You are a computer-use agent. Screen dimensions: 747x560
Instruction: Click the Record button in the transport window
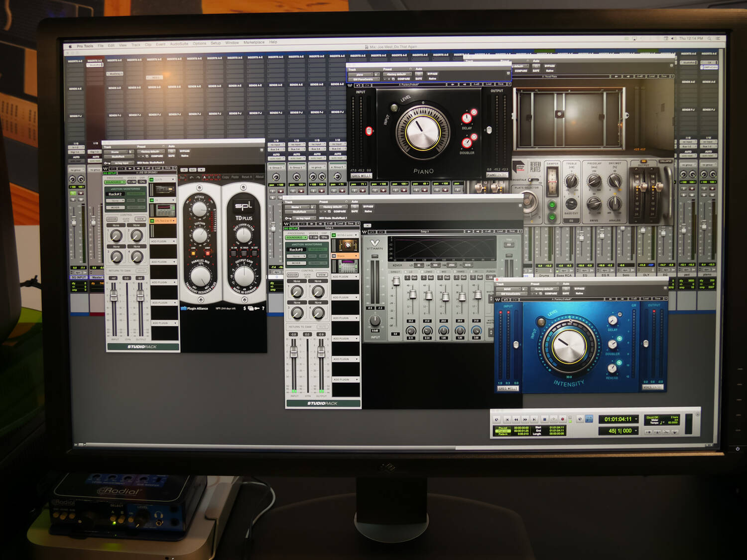563,419
